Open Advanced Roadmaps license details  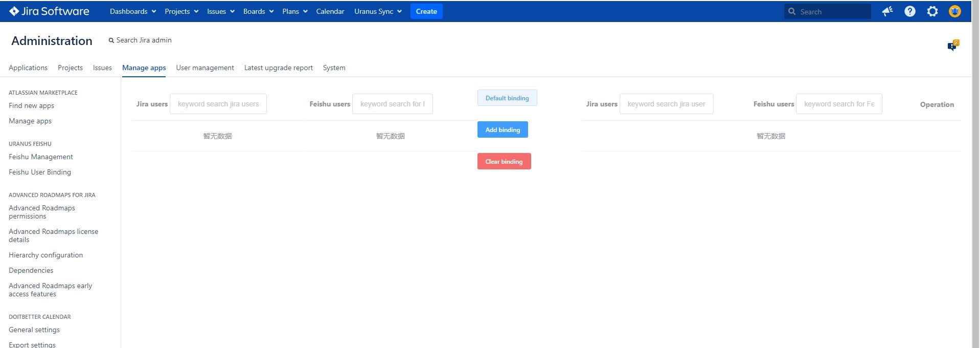click(x=54, y=235)
